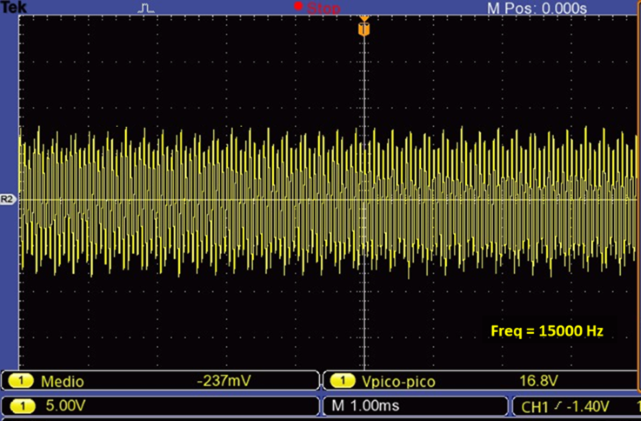Click the orange trigger position marker

click(x=364, y=28)
